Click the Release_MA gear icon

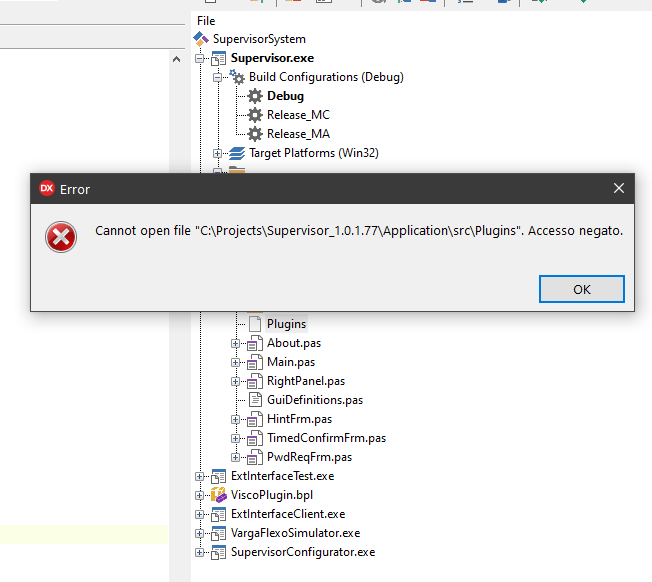point(255,134)
